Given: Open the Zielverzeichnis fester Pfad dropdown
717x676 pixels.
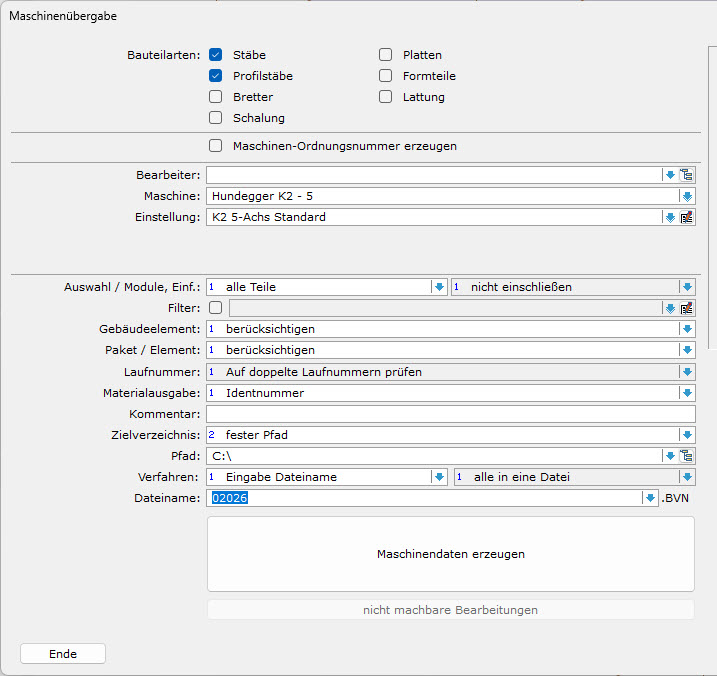Looking at the screenshot, I should click(687, 435).
